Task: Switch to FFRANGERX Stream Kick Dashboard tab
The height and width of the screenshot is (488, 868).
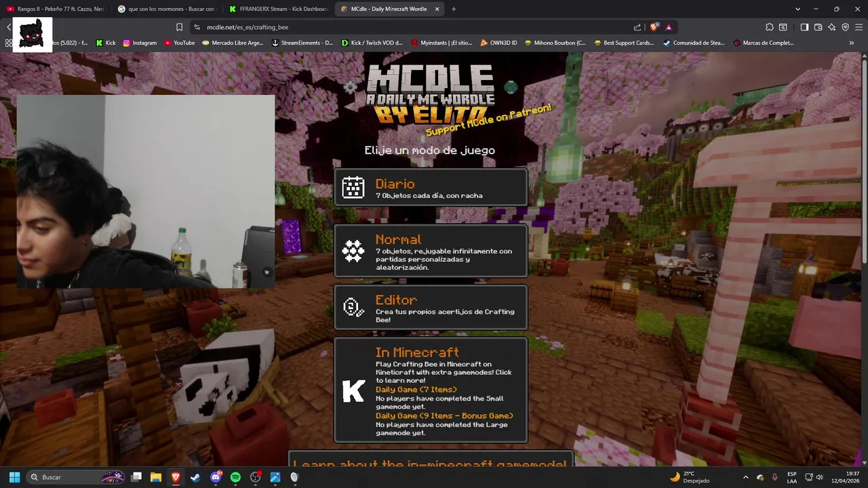Action: pos(278,9)
